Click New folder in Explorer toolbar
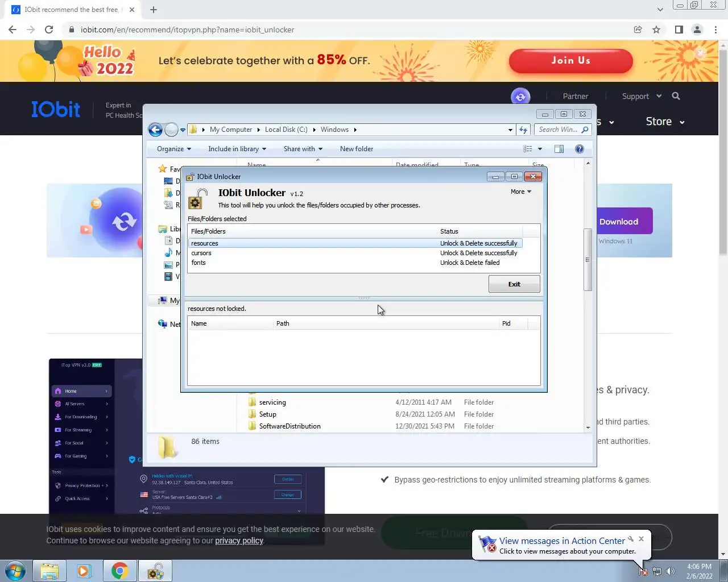728x582 pixels. click(x=357, y=149)
